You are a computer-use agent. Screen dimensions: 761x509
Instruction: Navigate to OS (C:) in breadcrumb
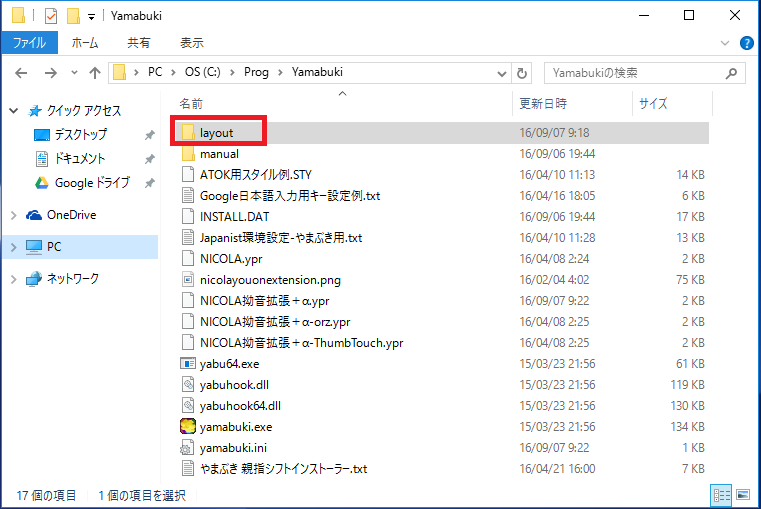click(x=202, y=72)
